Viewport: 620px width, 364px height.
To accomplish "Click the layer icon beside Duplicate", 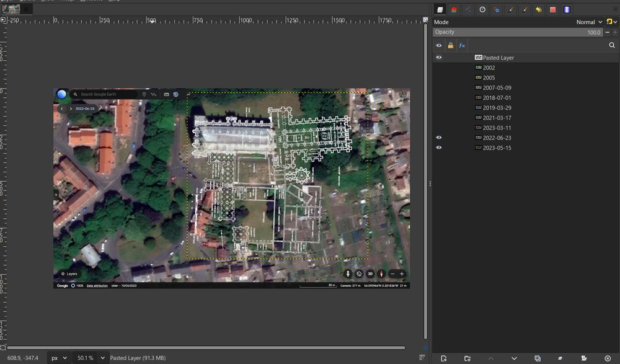I will [x=560, y=358].
